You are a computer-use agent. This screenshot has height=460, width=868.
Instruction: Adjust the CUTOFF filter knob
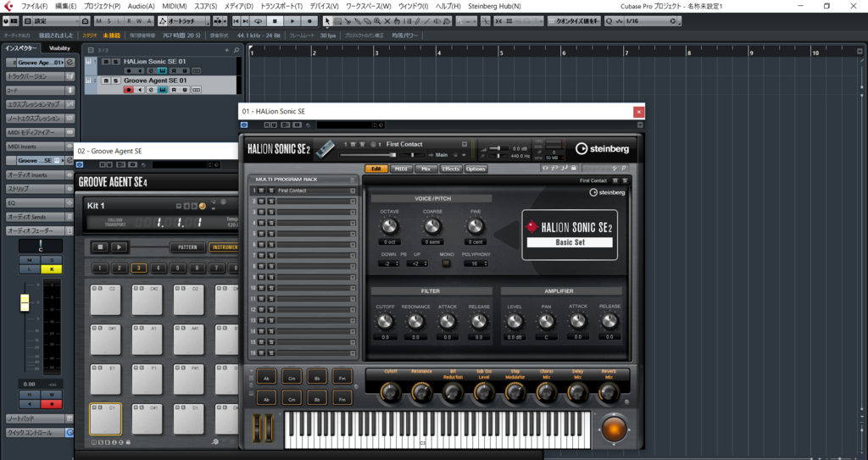pos(385,321)
